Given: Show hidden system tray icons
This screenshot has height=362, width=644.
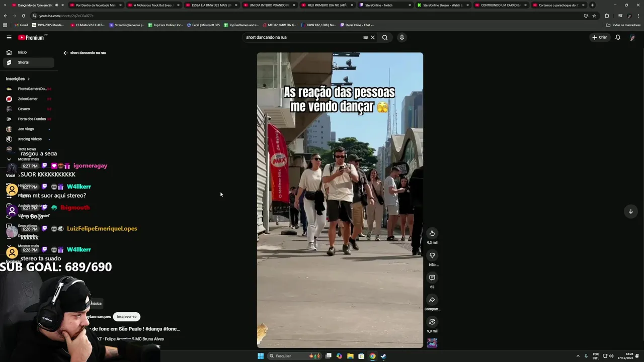Looking at the screenshot, I should coord(578,356).
